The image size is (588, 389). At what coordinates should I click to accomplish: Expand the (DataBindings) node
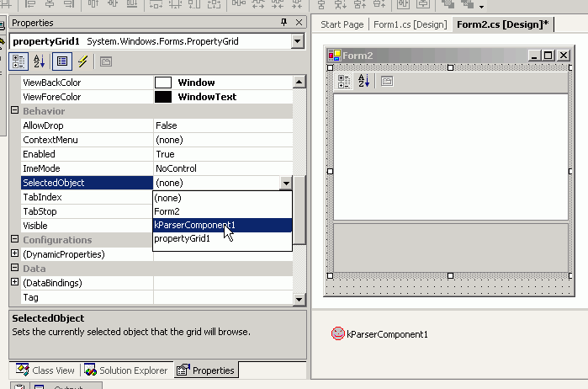(x=14, y=283)
